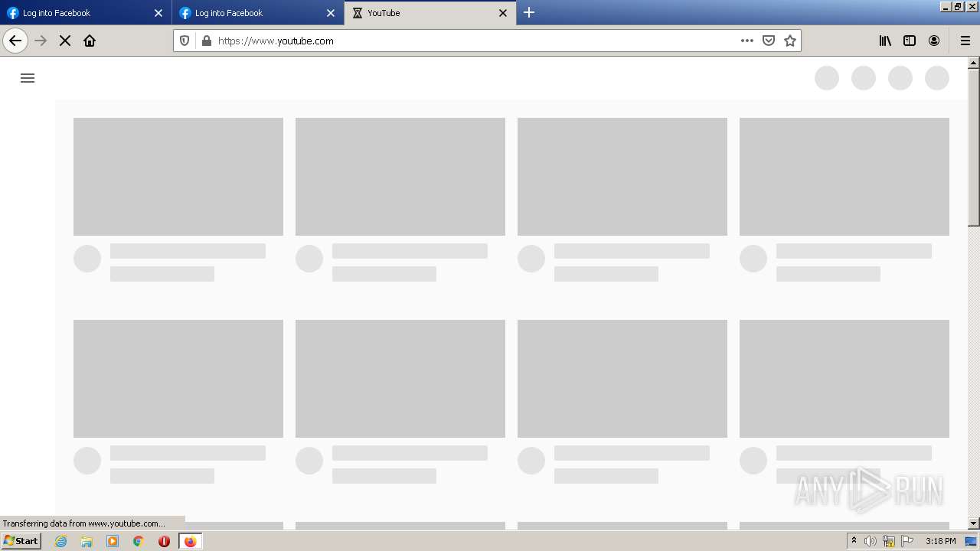Open Firefox account menu

click(x=934, y=41)
